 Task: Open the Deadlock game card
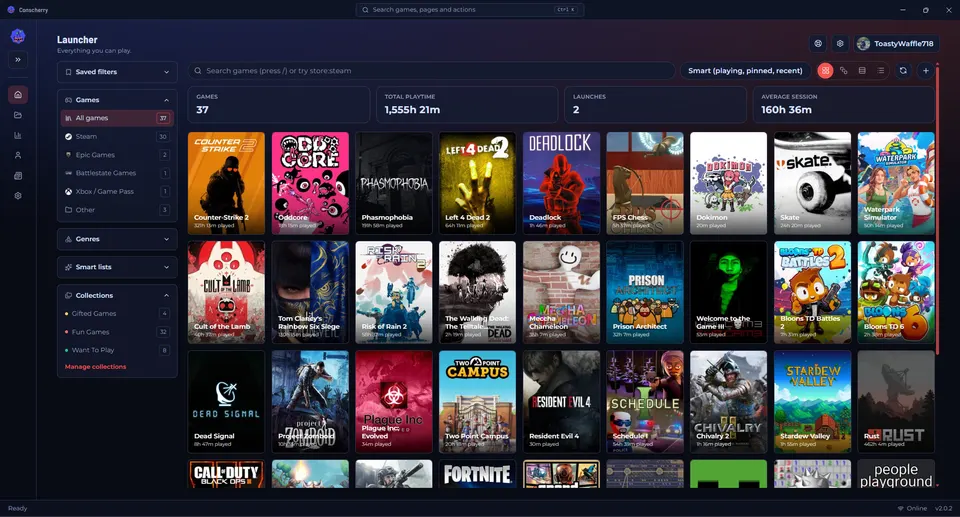click(561, 183)
